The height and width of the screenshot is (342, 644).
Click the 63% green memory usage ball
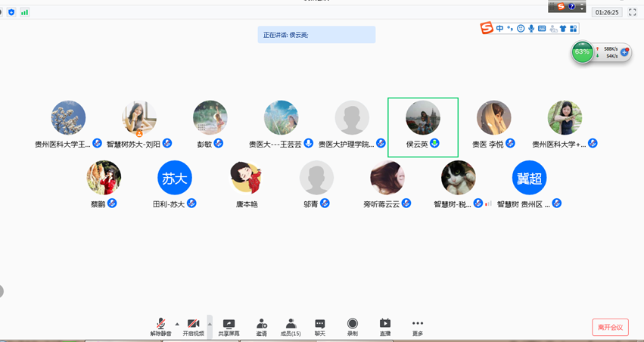coord(582,52)
